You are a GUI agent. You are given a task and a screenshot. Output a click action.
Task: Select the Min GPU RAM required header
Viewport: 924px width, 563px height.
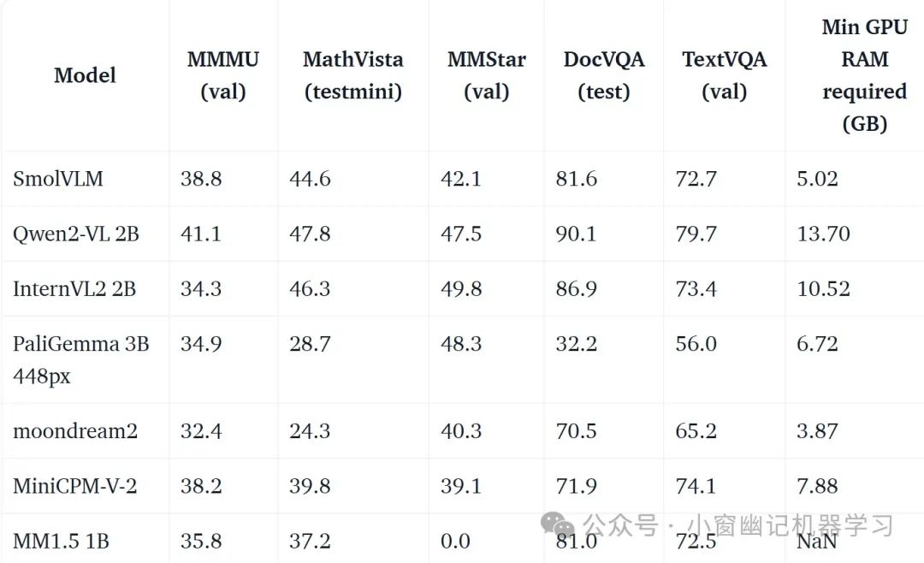864,75
